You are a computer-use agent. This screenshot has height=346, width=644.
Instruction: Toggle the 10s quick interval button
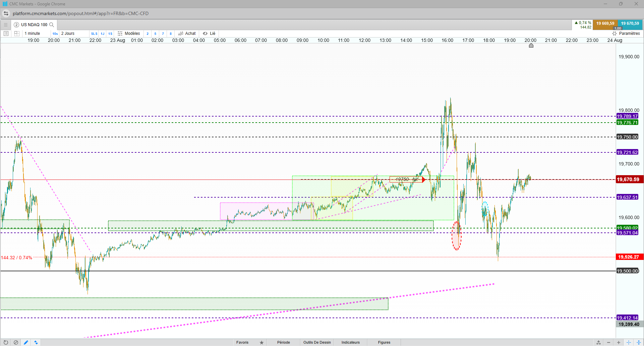pos(55,34)
